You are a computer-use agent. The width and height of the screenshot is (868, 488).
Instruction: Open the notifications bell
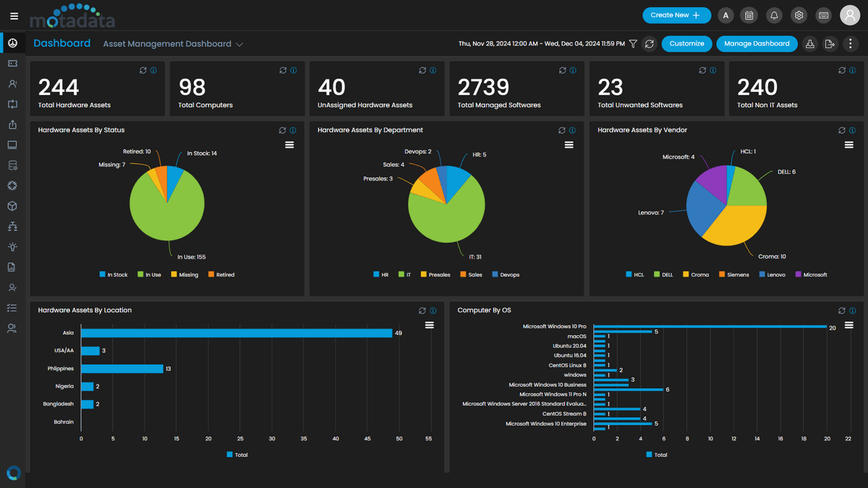773,14
